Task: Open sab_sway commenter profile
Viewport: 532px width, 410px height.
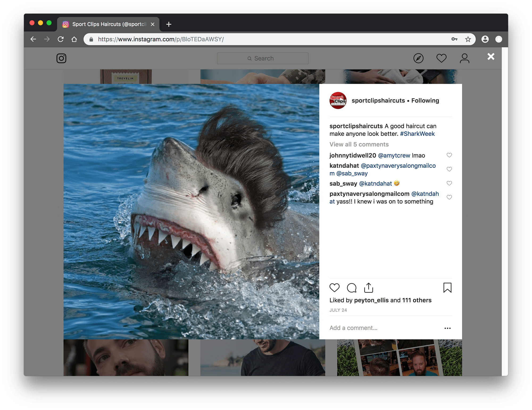Action: 343,184
